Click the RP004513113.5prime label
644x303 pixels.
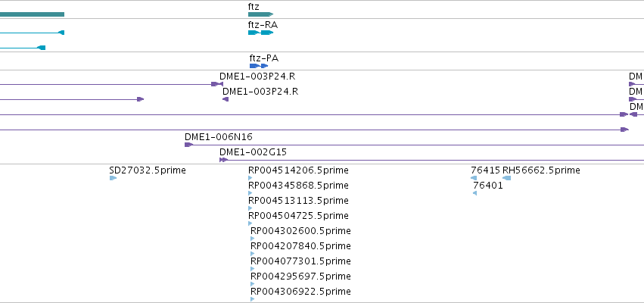point(298,201)
